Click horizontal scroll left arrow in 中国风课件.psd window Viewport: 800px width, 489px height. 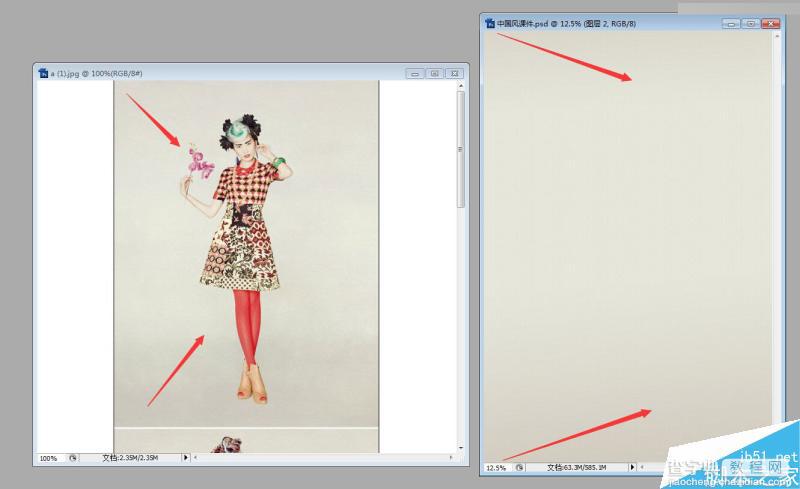point(642,467)
